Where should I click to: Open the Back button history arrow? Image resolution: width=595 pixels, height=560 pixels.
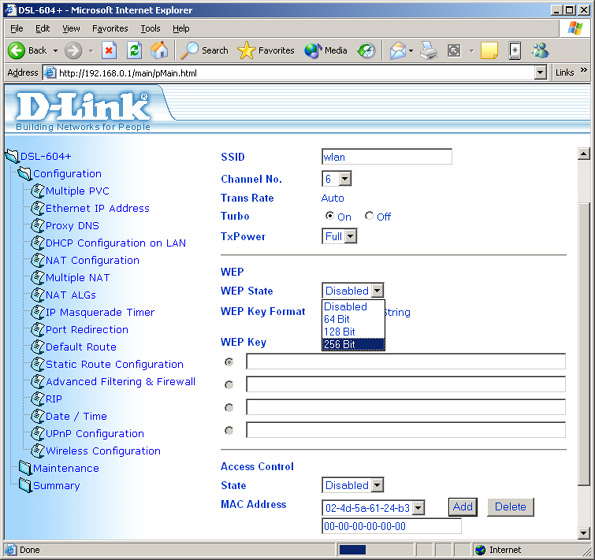55,50
